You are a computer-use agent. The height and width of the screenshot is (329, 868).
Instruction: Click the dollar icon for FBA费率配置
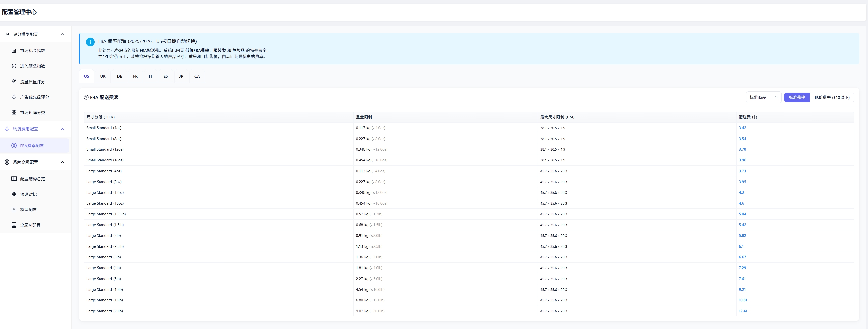pos(14,146)
